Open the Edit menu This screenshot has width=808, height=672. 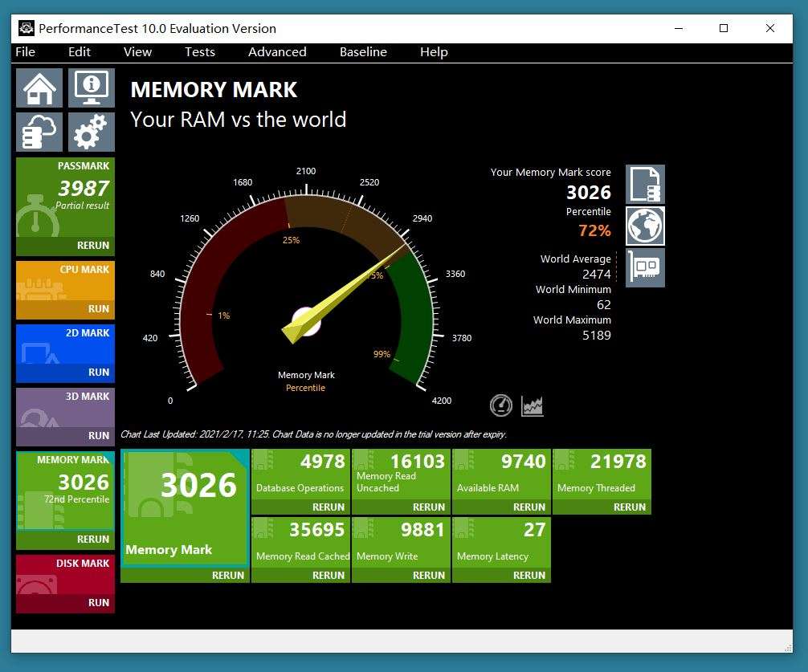click(80, 52)
